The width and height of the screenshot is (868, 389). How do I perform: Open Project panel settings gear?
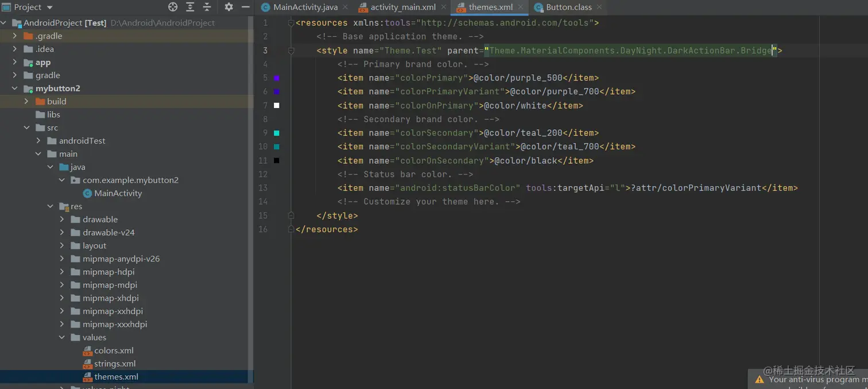coord(228,7)
